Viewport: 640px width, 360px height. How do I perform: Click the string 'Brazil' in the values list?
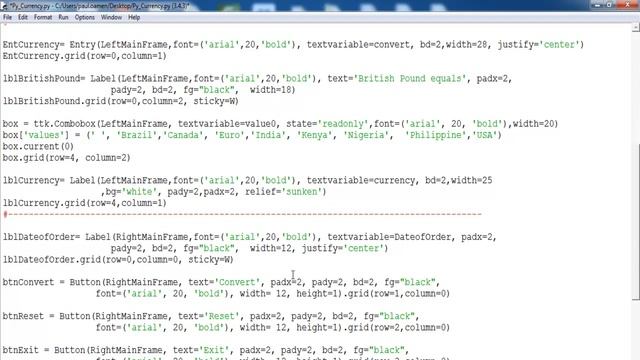coord(136,135)
